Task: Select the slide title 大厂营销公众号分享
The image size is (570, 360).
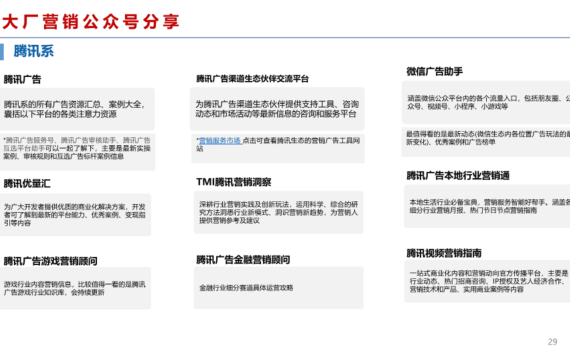Action: pyautogui.click(x=91, y=21)
